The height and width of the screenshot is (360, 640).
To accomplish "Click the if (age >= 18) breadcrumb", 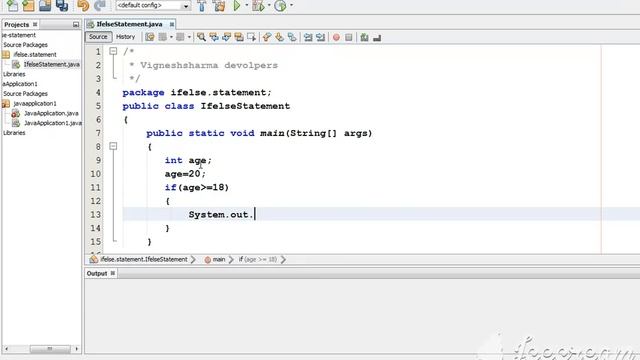I will click(x=258, y=259).
